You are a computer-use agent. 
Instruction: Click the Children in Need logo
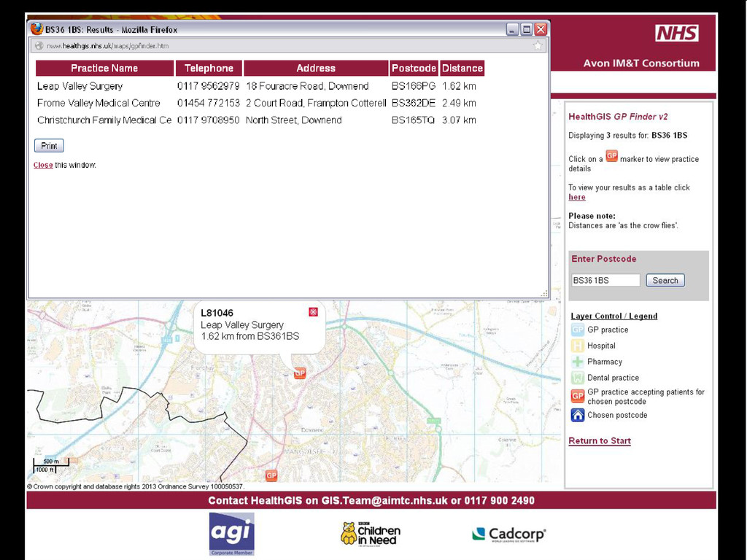371,533
